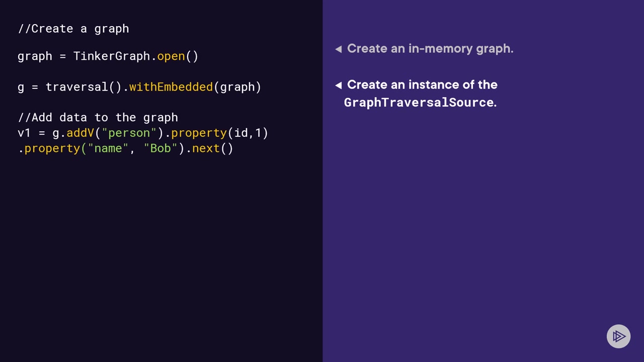Click the "TinkerGraph" class name in code
The image size is (644, 362).
click(x=112, y=56)
